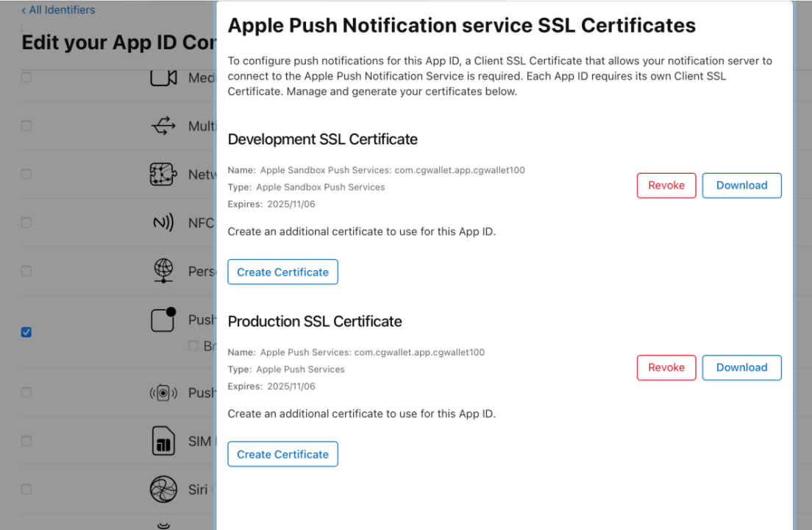Click the Network capability puzzle icon
The width and height of the screenshot is (812, 530).
163,174
